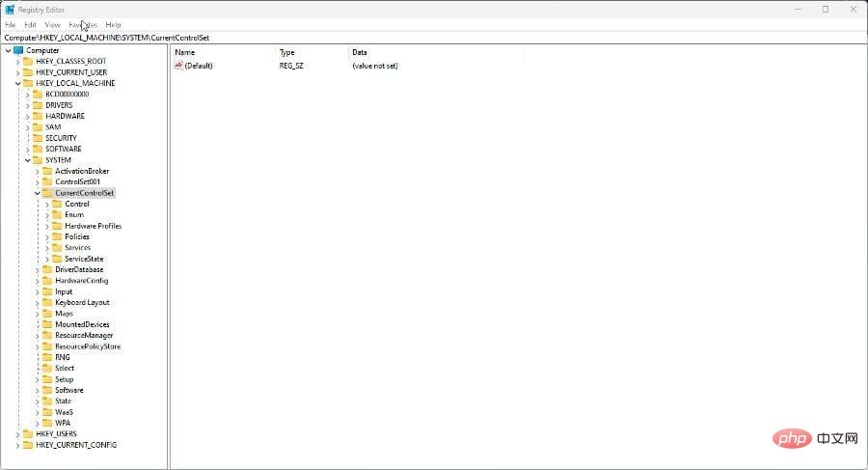
Task: Click the ServiceState folder icon
Action: pos(57,259)
